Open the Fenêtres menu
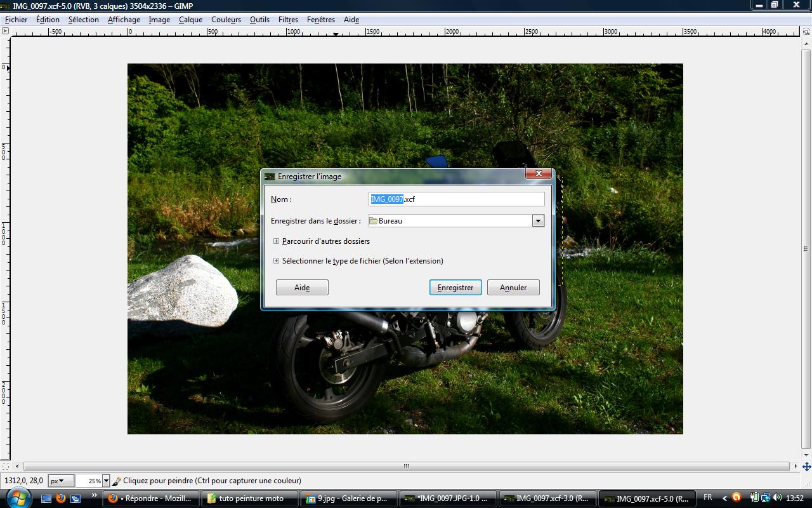This screenshot has width=812, height=508. click(321, 20)
